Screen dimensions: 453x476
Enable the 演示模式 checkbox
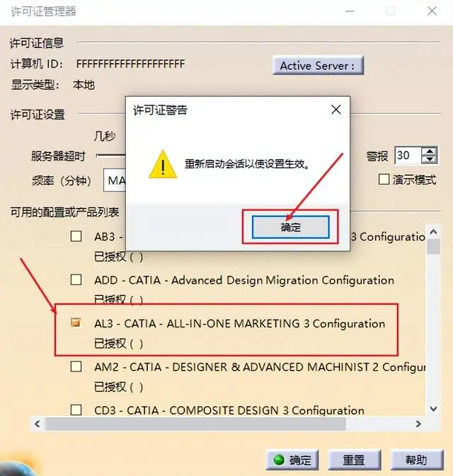click(384, 179)
